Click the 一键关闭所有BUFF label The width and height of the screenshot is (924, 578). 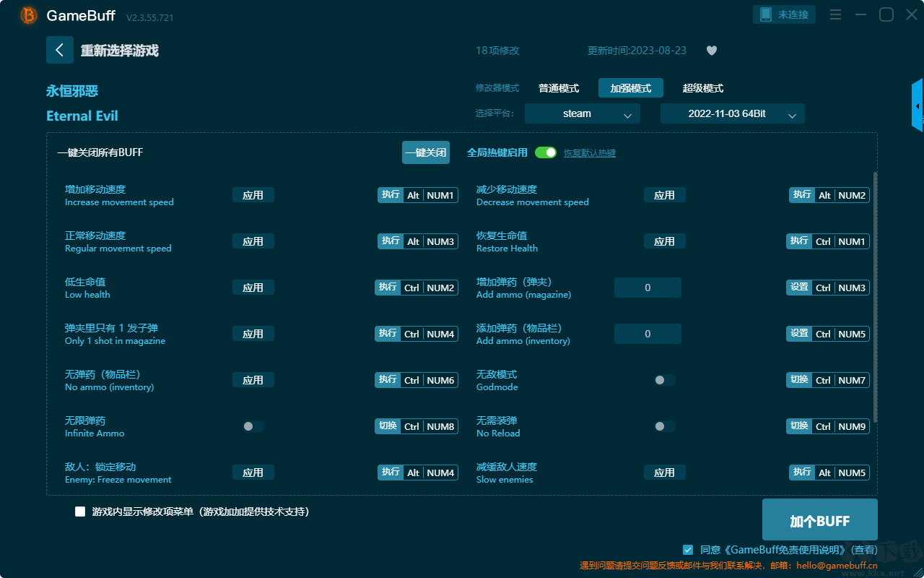click(100, 152)
